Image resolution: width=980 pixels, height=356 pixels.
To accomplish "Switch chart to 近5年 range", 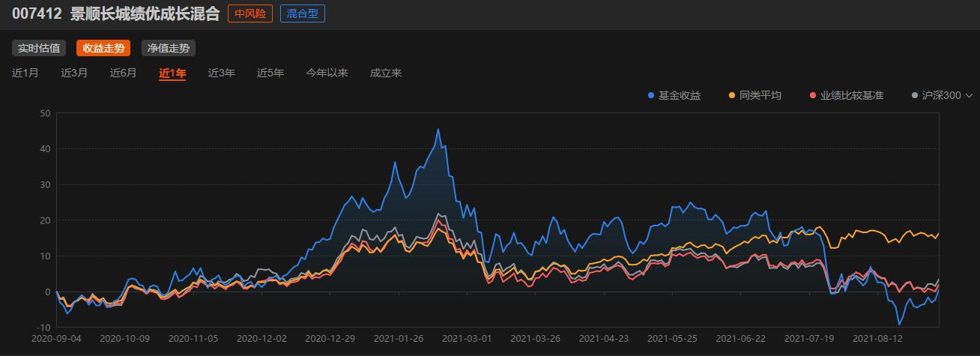I will 270,73.
